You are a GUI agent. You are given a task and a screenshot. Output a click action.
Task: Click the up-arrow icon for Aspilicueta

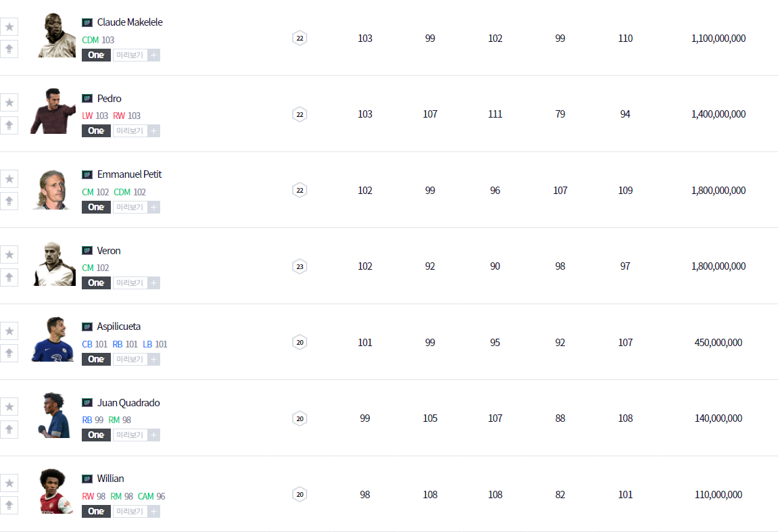point(9,353)
